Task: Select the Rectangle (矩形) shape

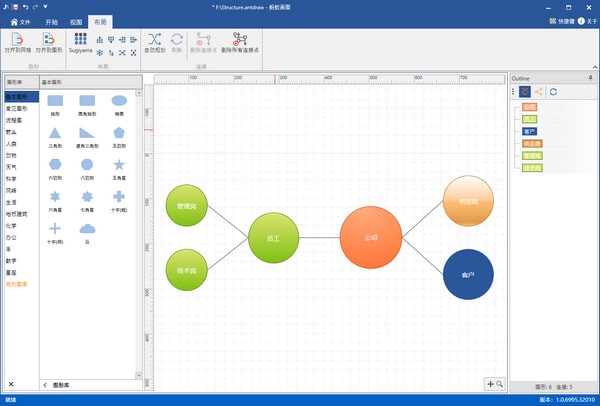Action: click(x=55, y=101)
